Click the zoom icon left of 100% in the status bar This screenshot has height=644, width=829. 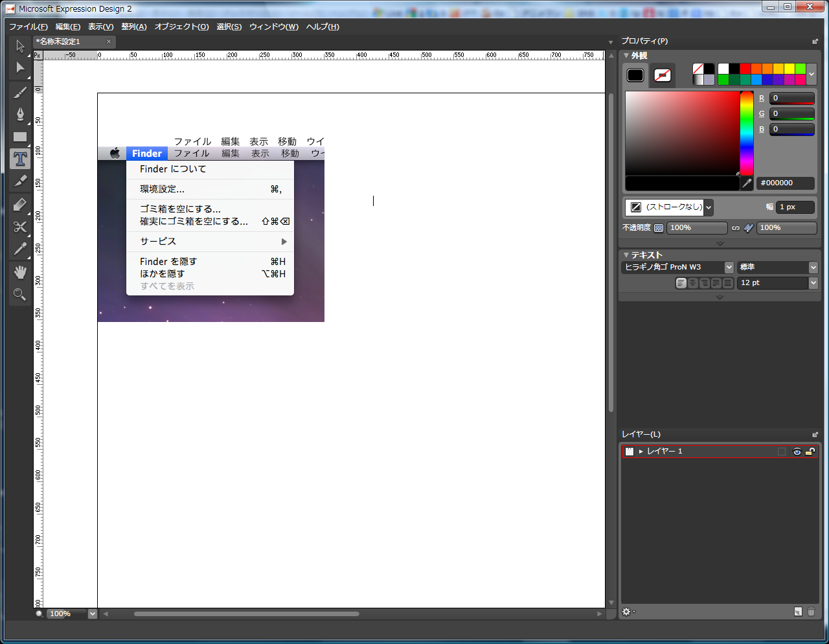[x=40, y=614]
